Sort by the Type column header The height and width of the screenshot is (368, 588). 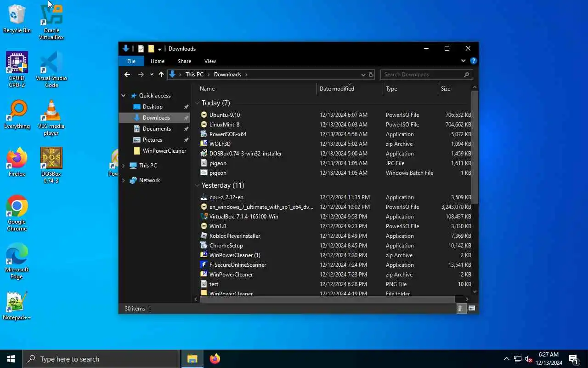[410, 89]
